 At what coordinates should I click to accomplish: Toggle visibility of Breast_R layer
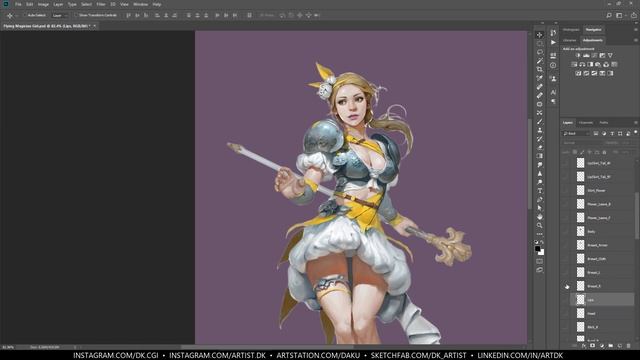pyautogui.click(x=566, y=286)
